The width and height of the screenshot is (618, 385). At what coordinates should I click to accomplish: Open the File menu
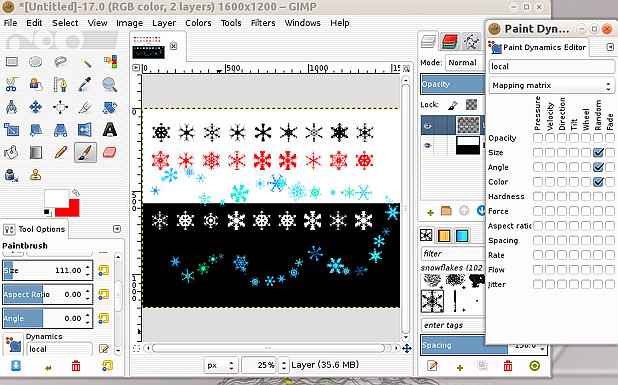(x=10, y=23)
